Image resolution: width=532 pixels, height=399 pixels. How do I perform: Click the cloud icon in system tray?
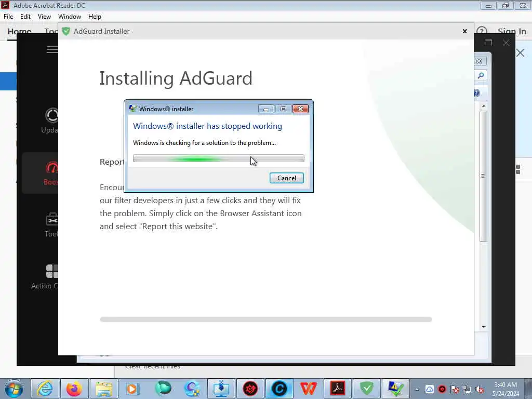[429, 389]
